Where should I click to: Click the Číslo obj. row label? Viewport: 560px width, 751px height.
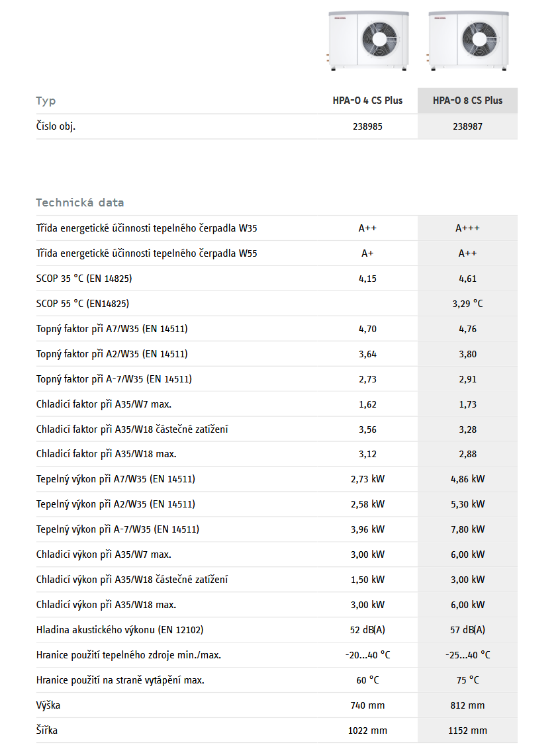click(56, 126)
